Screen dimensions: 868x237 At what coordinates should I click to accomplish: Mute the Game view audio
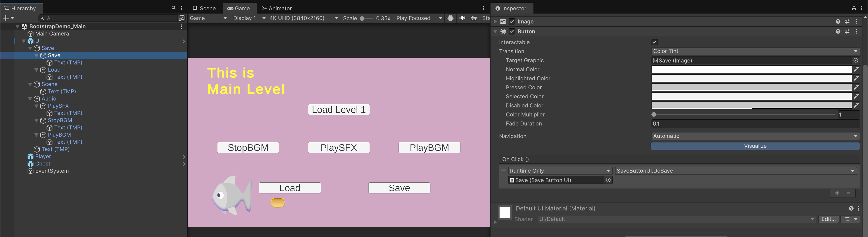462,18
